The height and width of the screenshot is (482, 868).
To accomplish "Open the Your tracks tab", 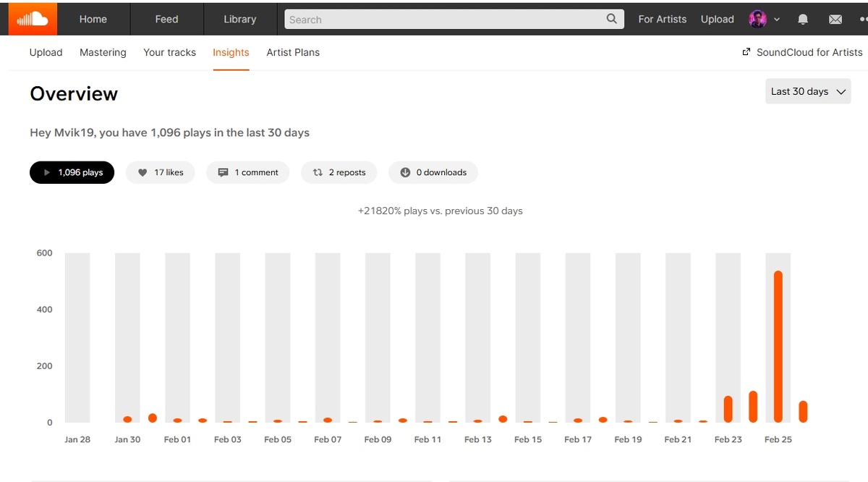I will click(169, 52).
